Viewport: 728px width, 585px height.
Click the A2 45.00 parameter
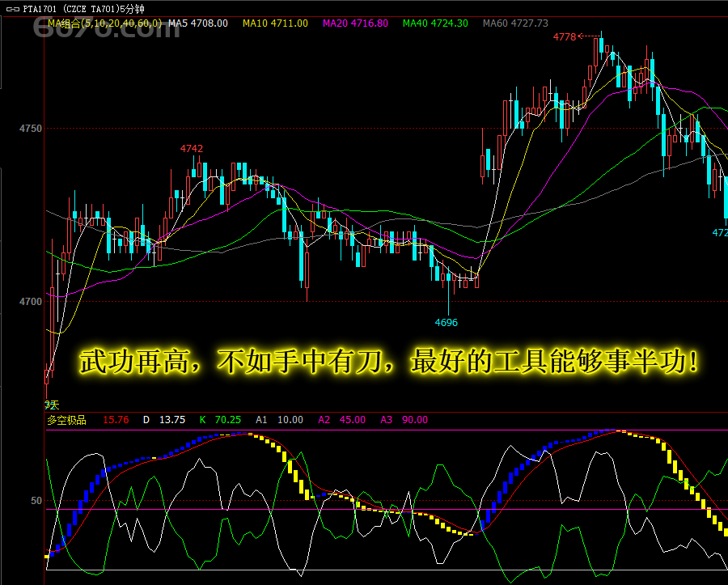click(x=341, y=420)
